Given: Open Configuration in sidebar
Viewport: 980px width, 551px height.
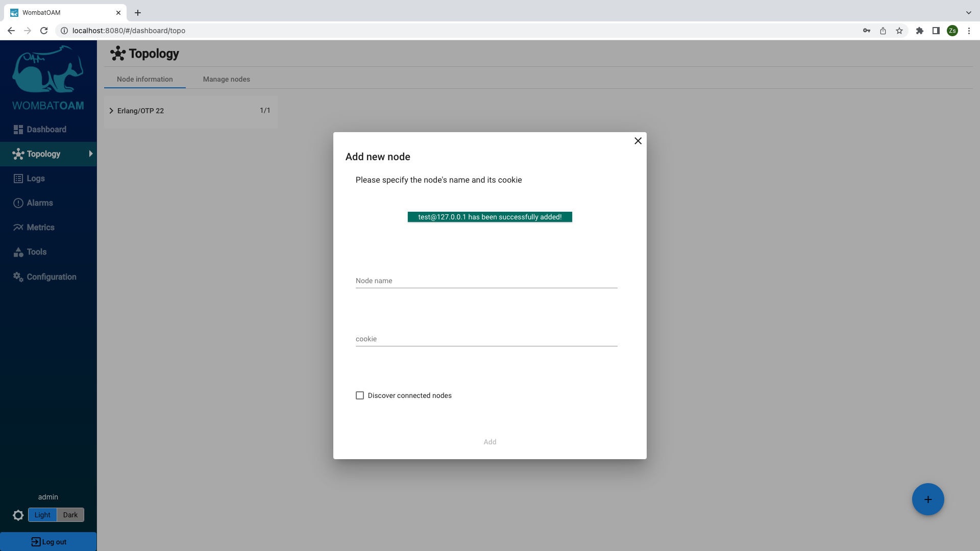Looking at the screenshot, I should 48,277.
